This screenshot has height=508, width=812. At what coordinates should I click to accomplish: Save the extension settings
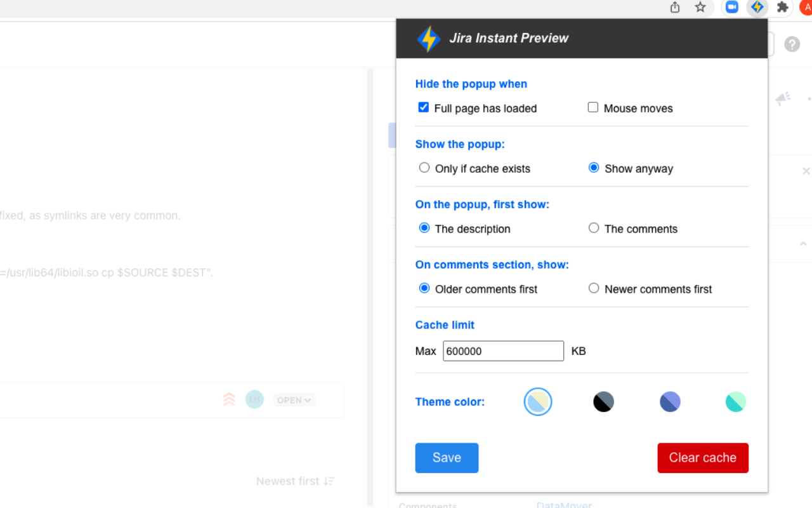coord(447,458)
